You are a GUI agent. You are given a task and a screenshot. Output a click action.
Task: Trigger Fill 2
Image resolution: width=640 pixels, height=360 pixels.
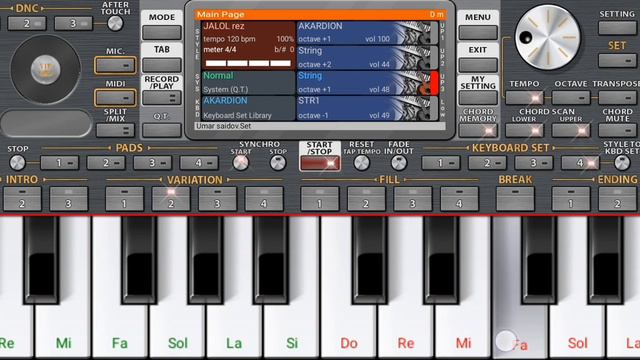click(x=366, y=199)
